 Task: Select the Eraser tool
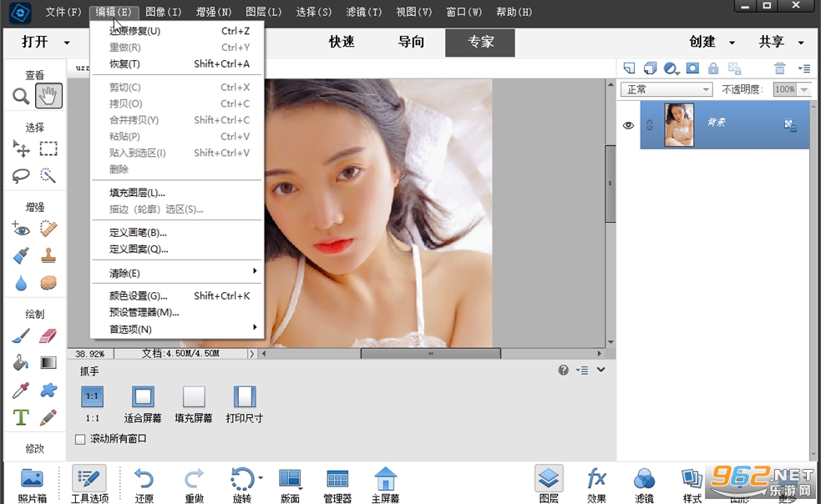tap(48, 336)
